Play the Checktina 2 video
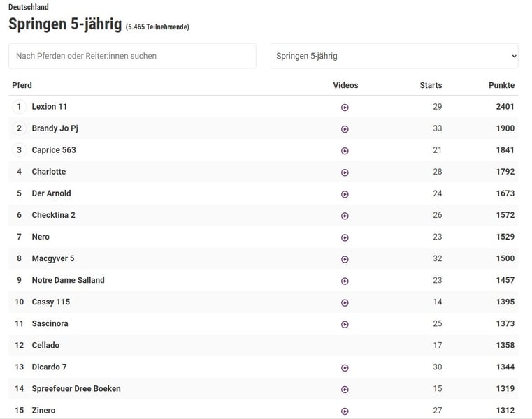The width and height of the screenshot is (532, 419). point(345,216)
